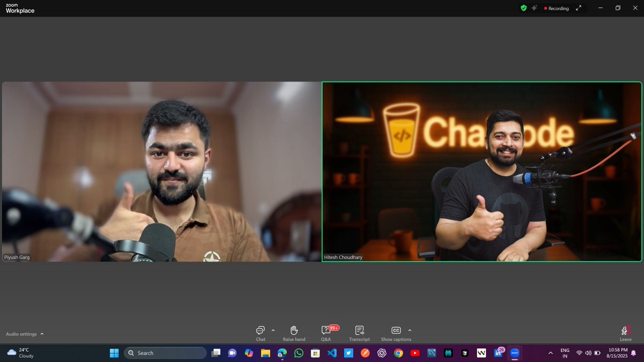Image resolution: width=644 pixels, height=362 pixels.
Task: Open Microsoft Store from the taskbar
Action: [x=315, y=353]
